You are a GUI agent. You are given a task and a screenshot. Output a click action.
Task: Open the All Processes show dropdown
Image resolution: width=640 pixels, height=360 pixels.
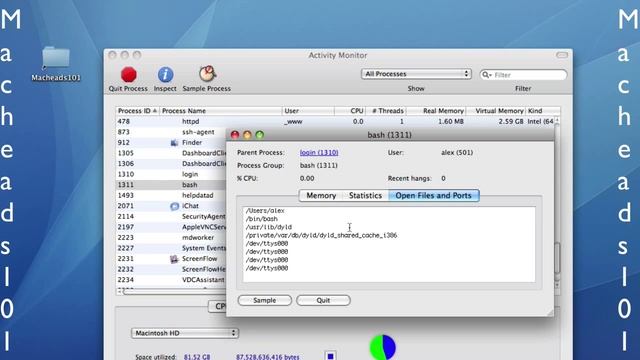[416, 74]
